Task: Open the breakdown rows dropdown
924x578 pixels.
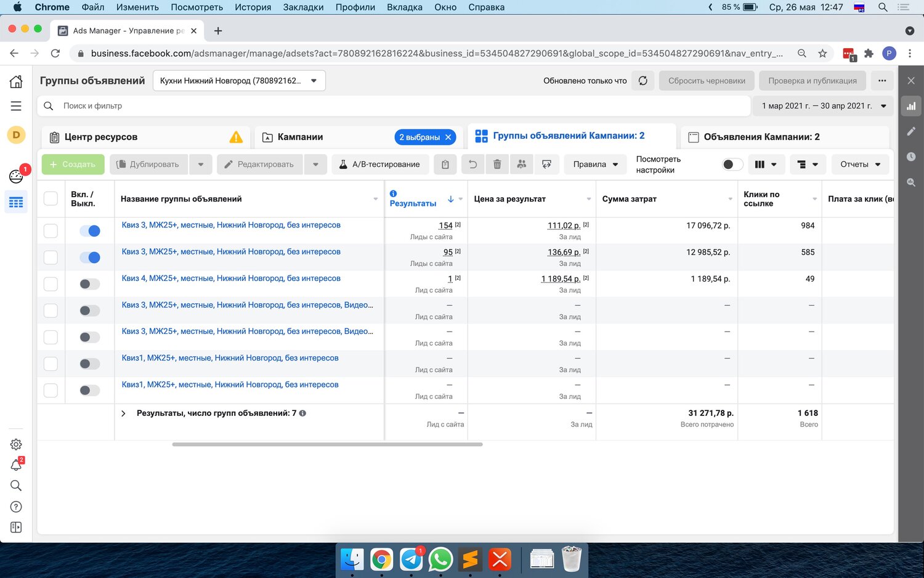Action: tap(808, 165)
